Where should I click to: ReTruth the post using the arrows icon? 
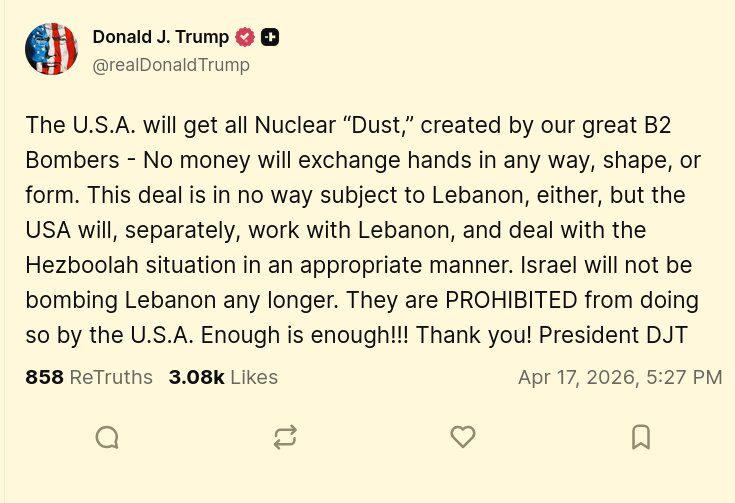pos(285,437)
